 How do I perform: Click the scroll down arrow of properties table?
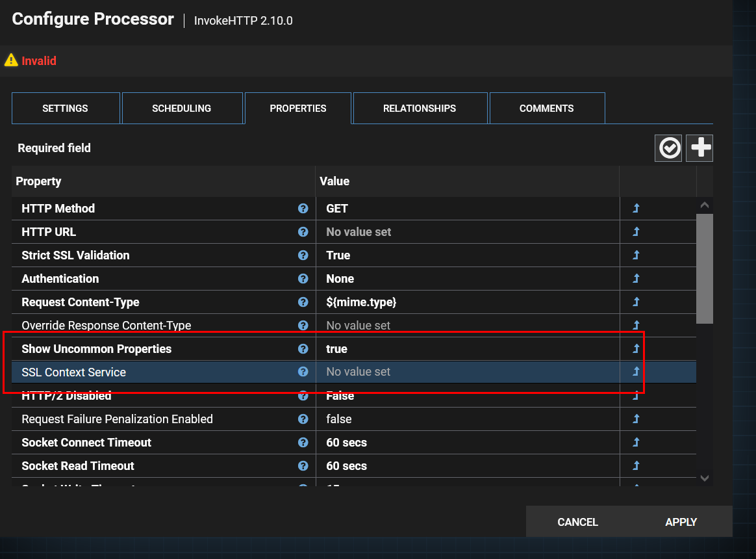705,478
